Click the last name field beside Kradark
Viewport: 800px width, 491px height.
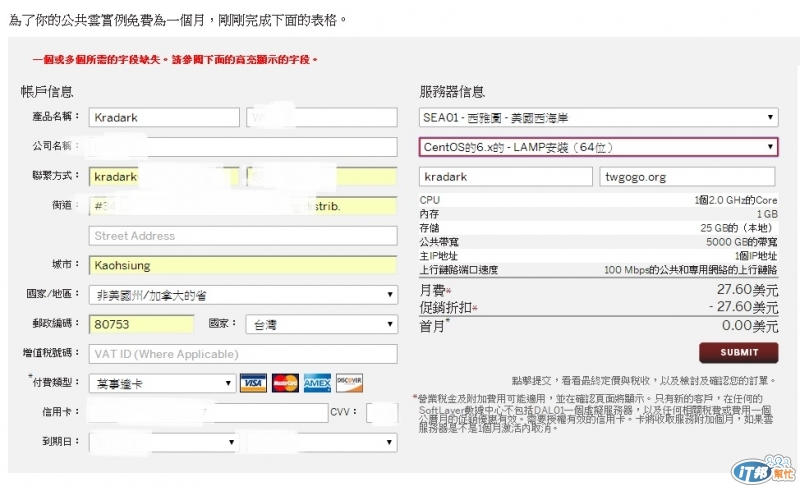[x=322, y=117]
